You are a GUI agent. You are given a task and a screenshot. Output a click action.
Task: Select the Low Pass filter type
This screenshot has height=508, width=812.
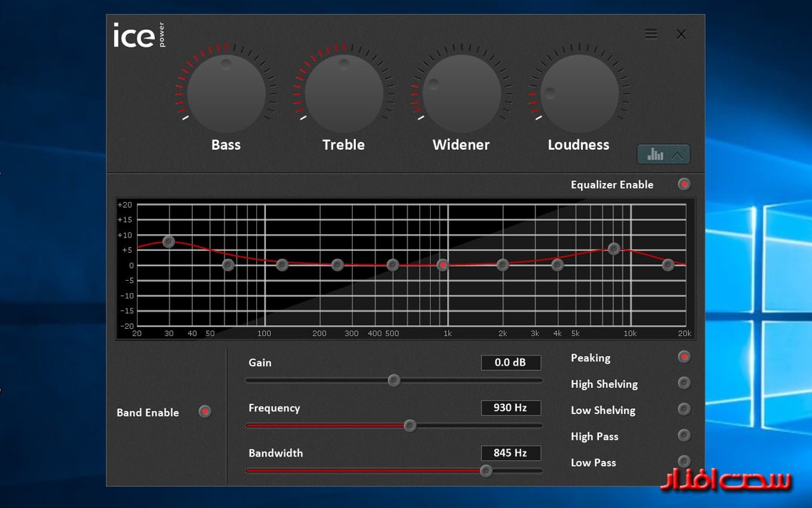(684, 461)
